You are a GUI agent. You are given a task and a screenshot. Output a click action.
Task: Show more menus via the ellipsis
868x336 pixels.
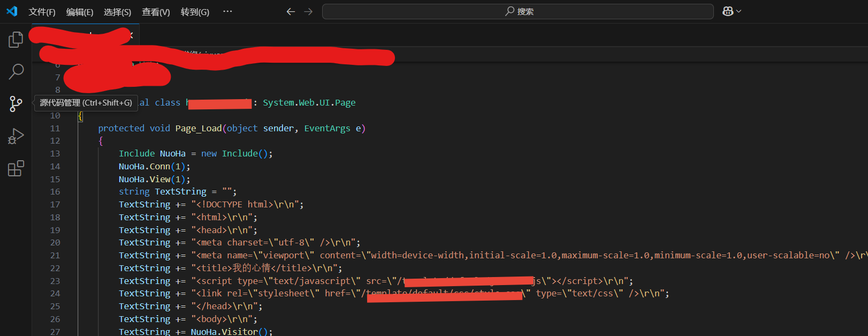coord(227,11)
